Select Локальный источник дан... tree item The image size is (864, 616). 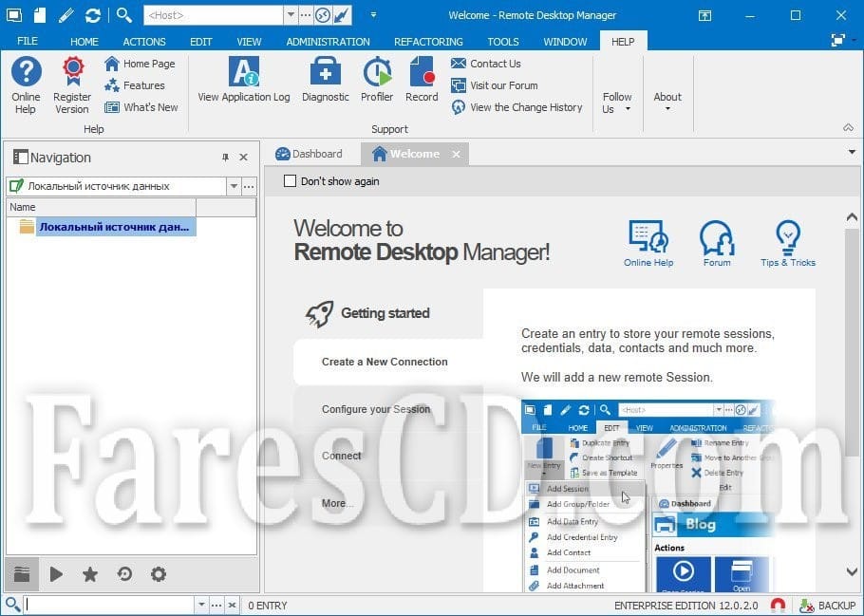[114, 227]
